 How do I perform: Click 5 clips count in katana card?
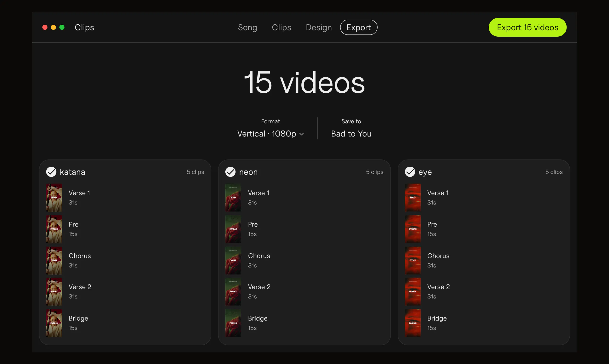[x=195, y=172]
